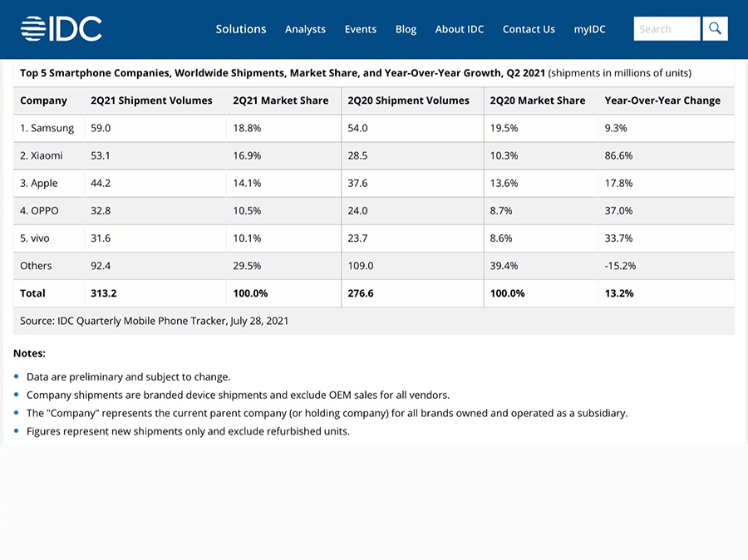The height and width of the screenshot is (560, 748).
Task: Navigate to the Blog section
Action: pos(406,29)
